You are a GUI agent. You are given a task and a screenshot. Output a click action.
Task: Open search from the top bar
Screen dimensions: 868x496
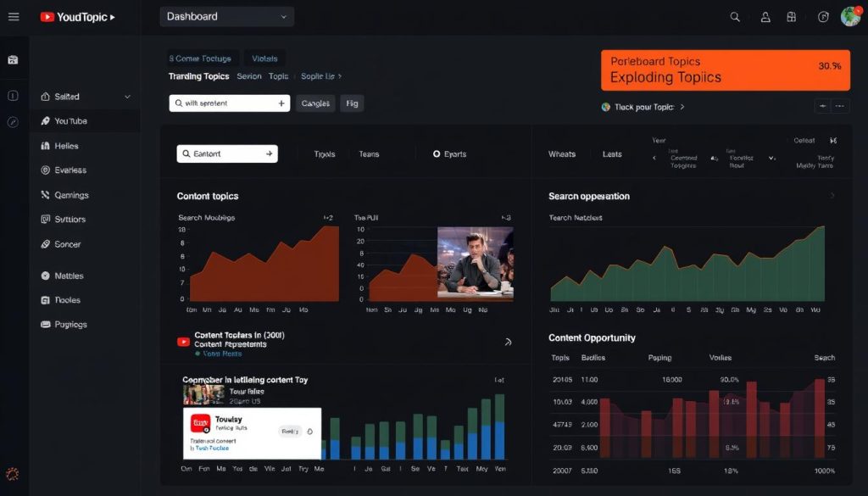734,16
